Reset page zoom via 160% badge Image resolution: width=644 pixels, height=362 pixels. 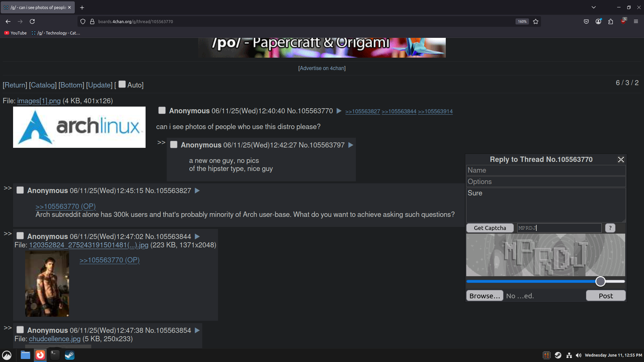click(x=522, y=21)
